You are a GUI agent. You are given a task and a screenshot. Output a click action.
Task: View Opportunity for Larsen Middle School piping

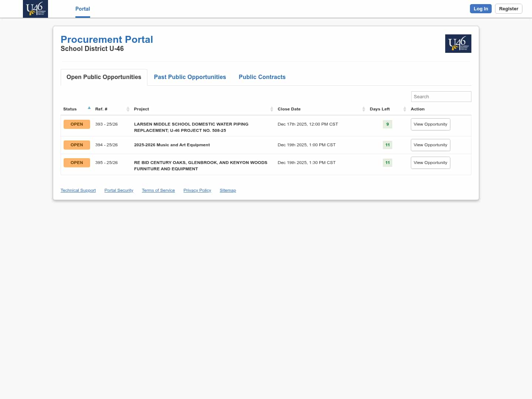point(430,124)
